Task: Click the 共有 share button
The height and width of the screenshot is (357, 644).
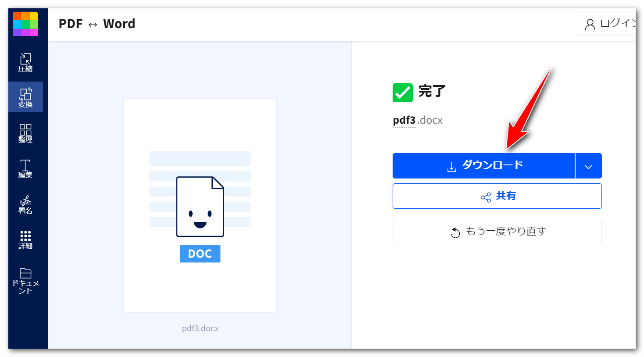Action: click(497, 196)
